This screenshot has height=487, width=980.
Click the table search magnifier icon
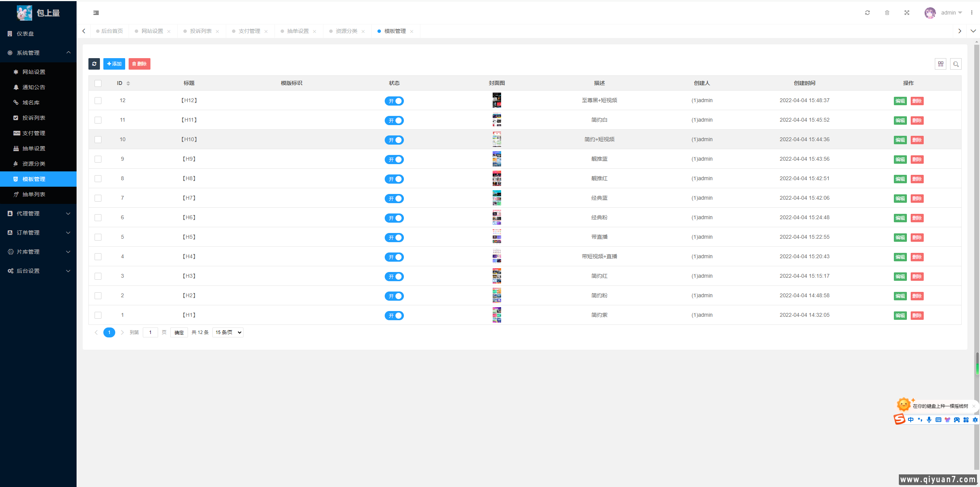click(x=955, y=64)
